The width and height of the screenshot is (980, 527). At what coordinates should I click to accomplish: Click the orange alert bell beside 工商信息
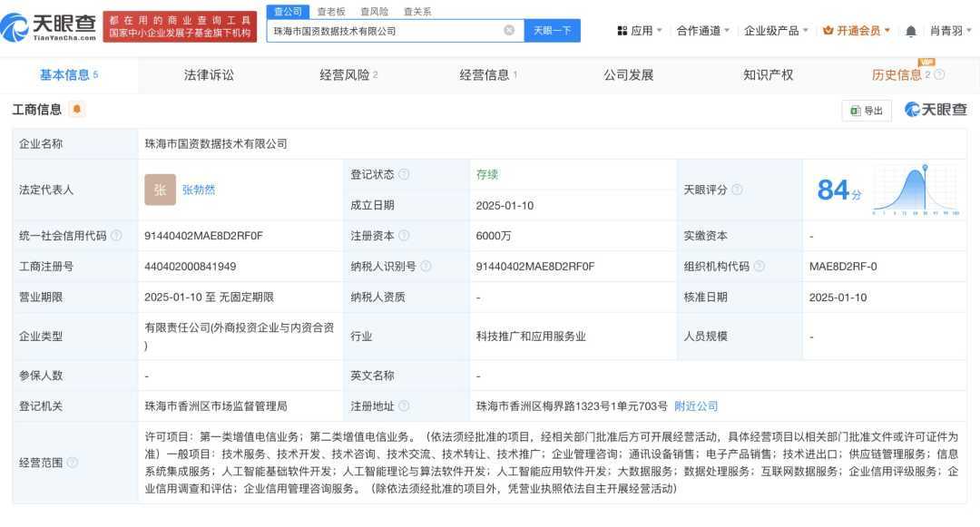click(x=77, y=110)
